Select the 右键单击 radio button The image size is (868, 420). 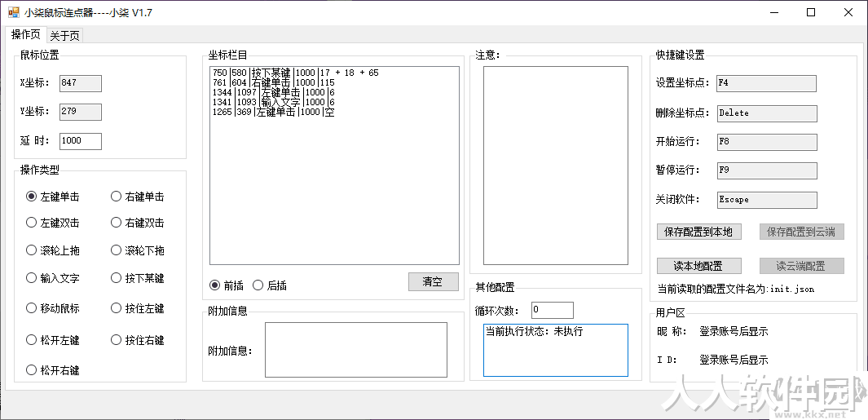(x=137, y=197)
